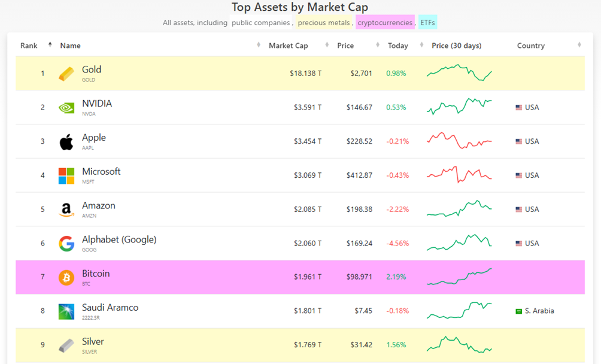Click the Price column header

345,45
